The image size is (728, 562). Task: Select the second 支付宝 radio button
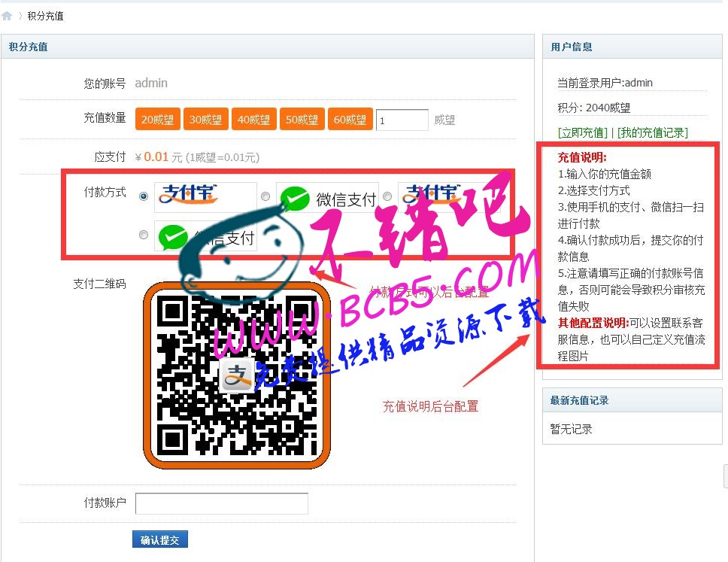387,196
